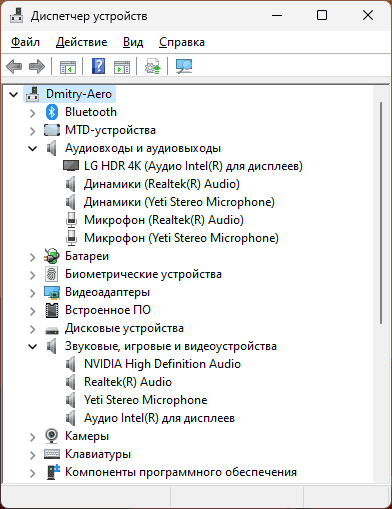Expand the Дисковые устройства category
The image size is (392, 509).
pyautogui.click(x=32, y=329)
